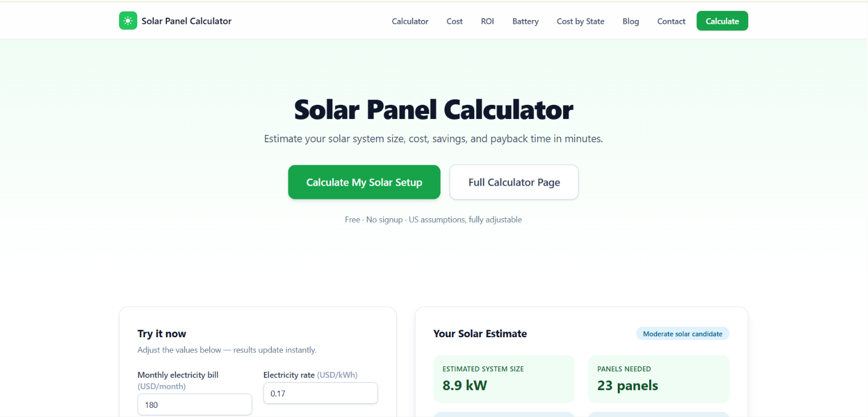Click the green Calculate header button
868x417 pixels.
(x=722, y=21)
